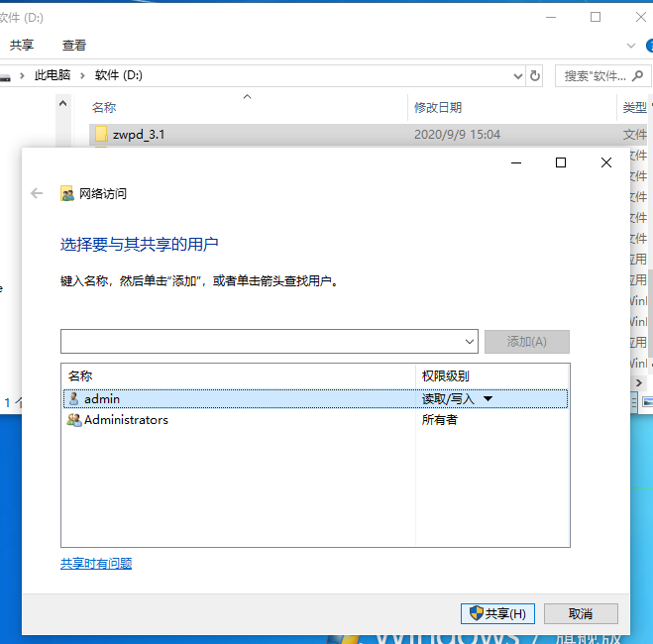Image resolution: width=653 pixels, height=644 pixels.
Task: Click the Administrators group icon
Action: (x=74, y=420)
